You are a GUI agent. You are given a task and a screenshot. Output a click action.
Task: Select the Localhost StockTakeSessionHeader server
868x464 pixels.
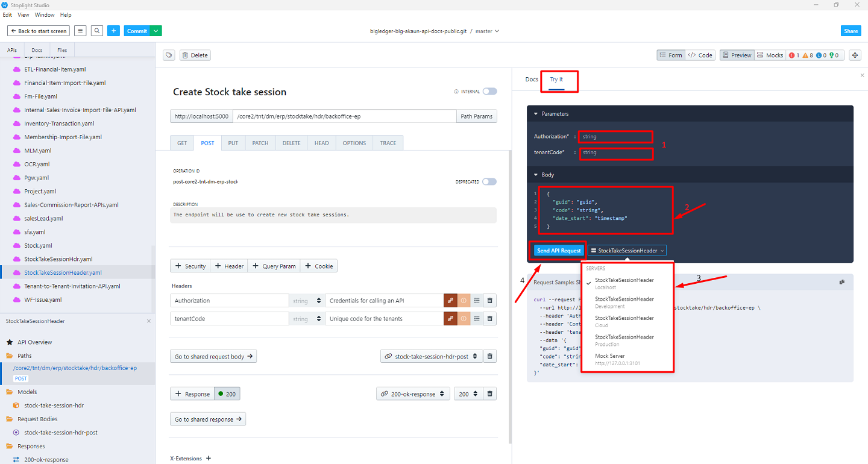(627, 283)
